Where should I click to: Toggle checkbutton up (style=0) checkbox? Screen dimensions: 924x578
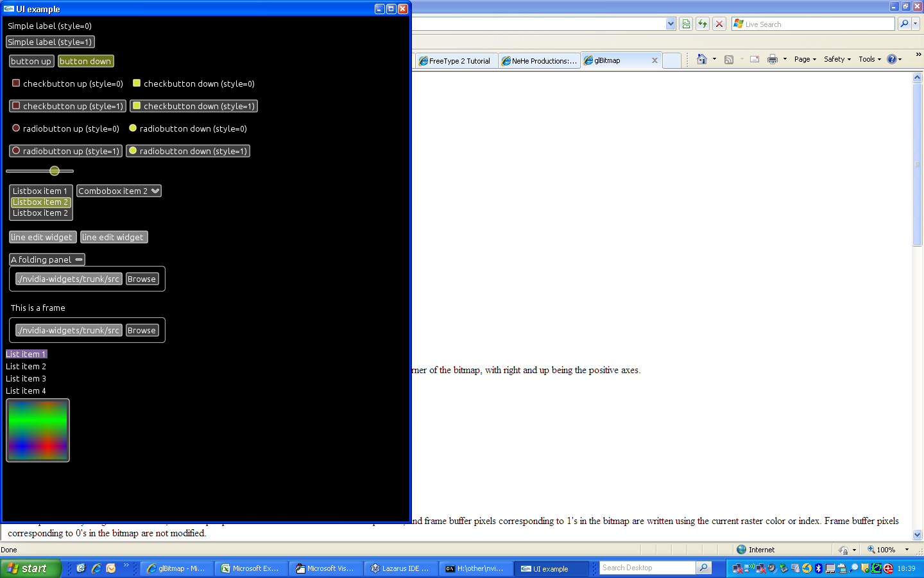point(16,83)
